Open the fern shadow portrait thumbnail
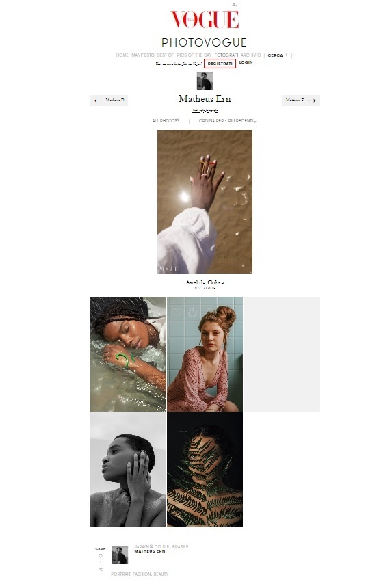This screenshot has height=584, width=392. pyautogui.click(x=205, y=469)
